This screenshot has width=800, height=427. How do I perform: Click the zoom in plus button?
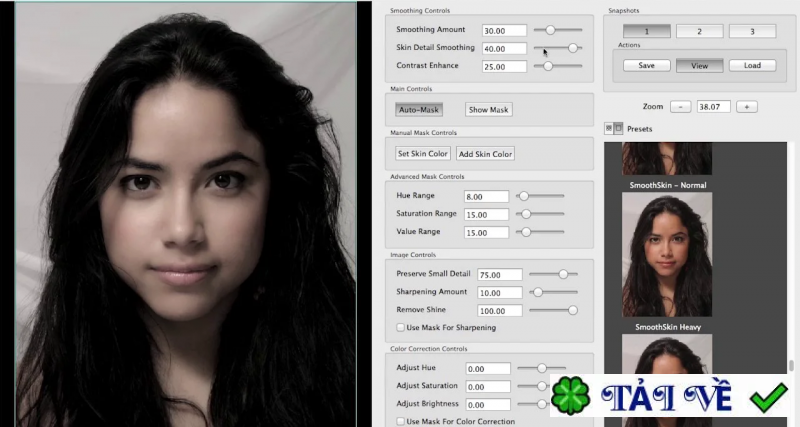pos(746,107)
